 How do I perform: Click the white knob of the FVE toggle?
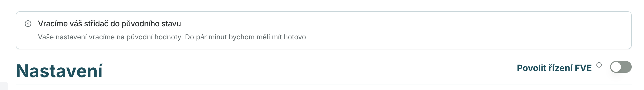(616, 67)
